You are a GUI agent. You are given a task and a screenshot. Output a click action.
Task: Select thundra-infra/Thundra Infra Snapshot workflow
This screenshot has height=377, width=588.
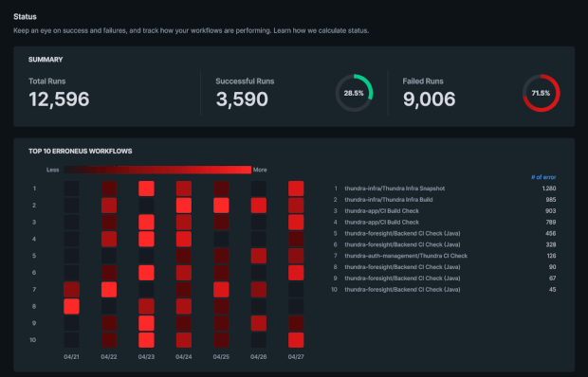tap(395, 188)
